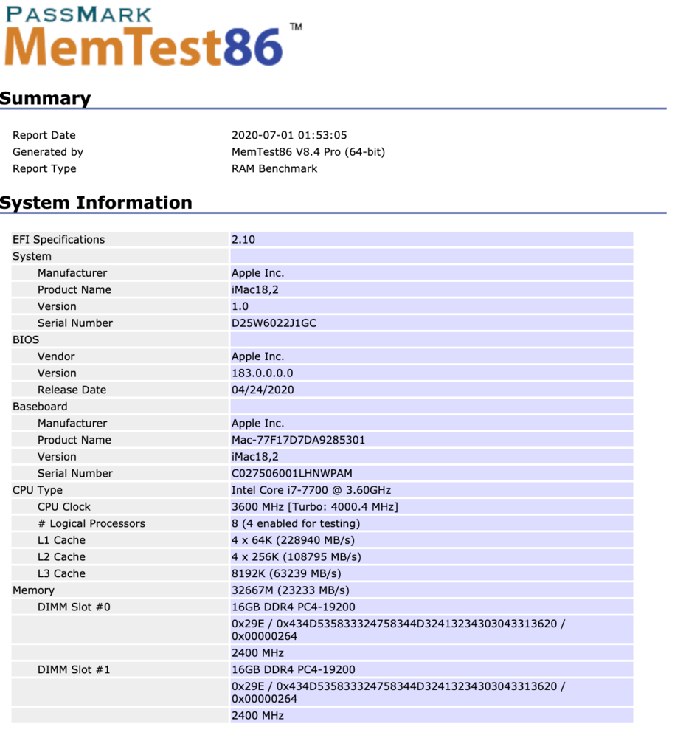Click the 'CPU Clock' label
This screenshot has width=700, height=738.
(64, 507)
